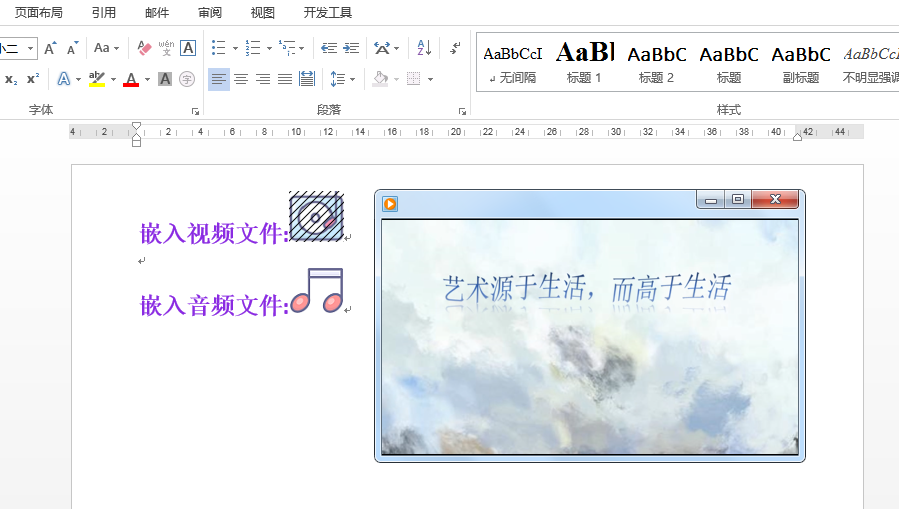The width and height of the screenshot is (899, 509).
Task: Open the line spacing options
Action: click(342, 79)
